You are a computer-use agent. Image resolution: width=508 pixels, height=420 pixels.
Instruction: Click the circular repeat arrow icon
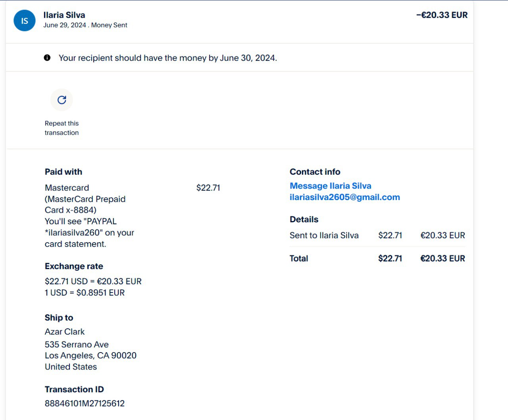click(62, 100)
